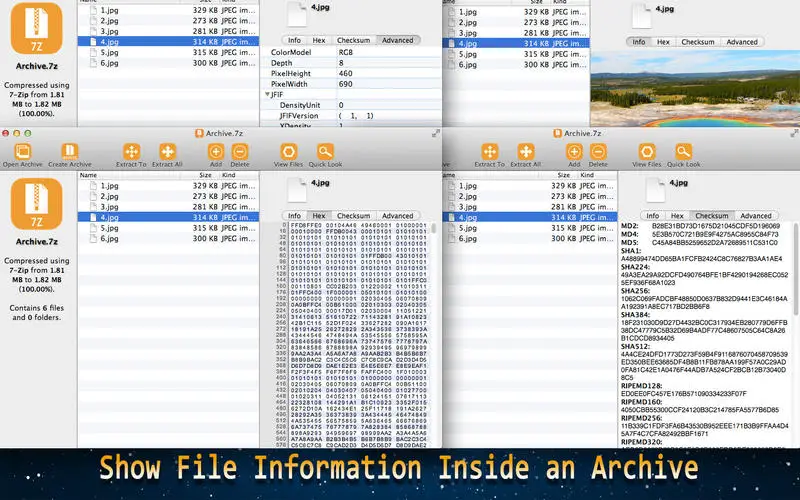Click the 4.jpg document icon above the hex tabs
The image size is (800, 500).
297,189
